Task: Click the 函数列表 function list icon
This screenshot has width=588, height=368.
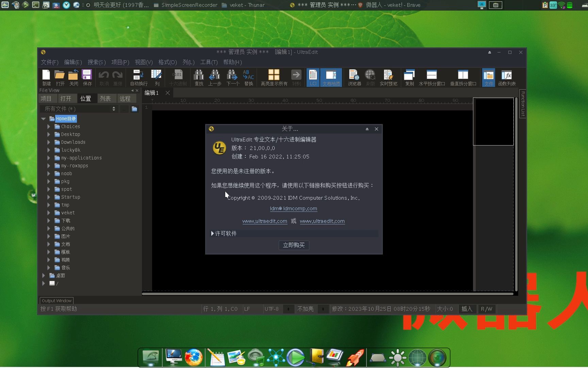Action: coord(507,77)
